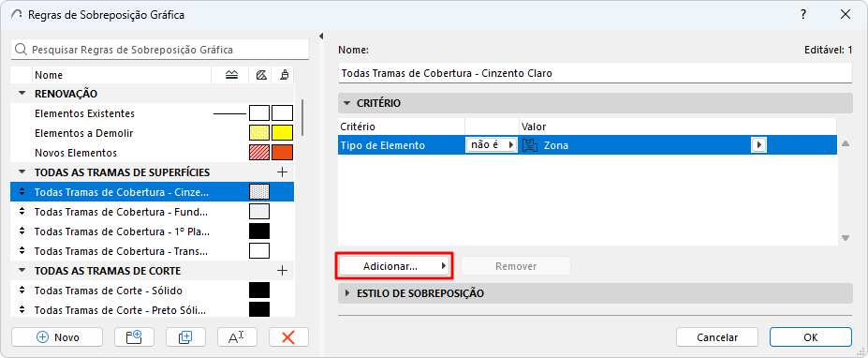Click yellow dotted fill swatch of Elementos a Demolir
Screen dimensions: 868x358
pyautogui.click(x=259, y=133)
